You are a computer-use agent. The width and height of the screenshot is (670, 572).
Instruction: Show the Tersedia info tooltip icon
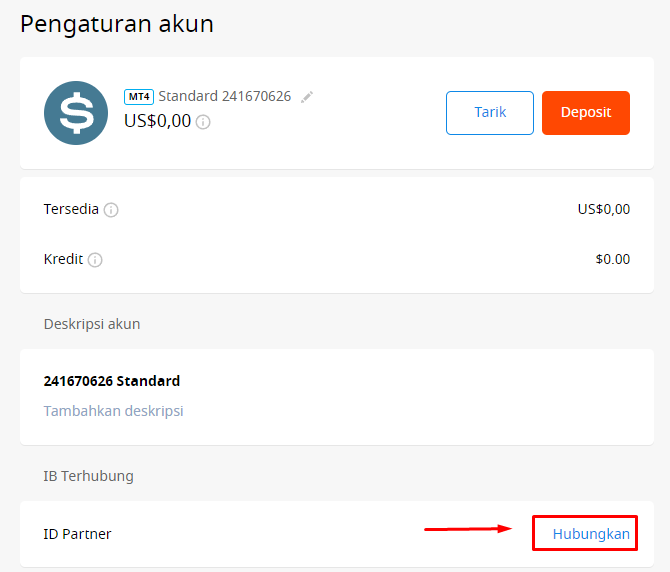(111, 210)
